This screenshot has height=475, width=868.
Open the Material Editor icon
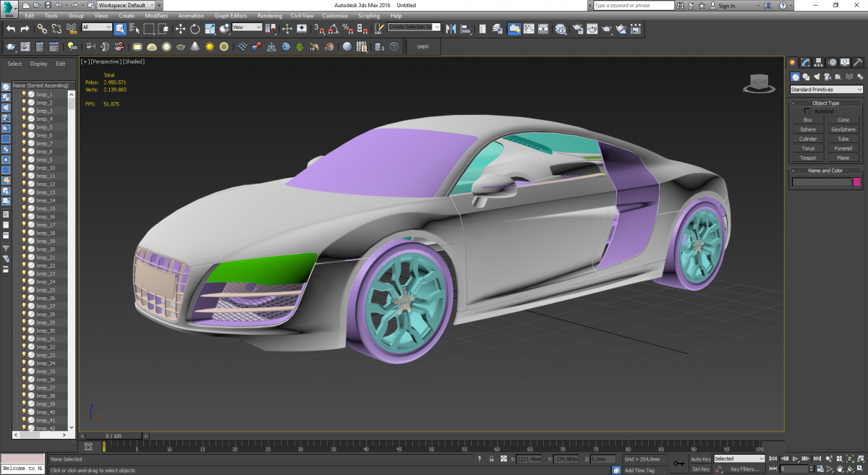(x=561, y=29)
